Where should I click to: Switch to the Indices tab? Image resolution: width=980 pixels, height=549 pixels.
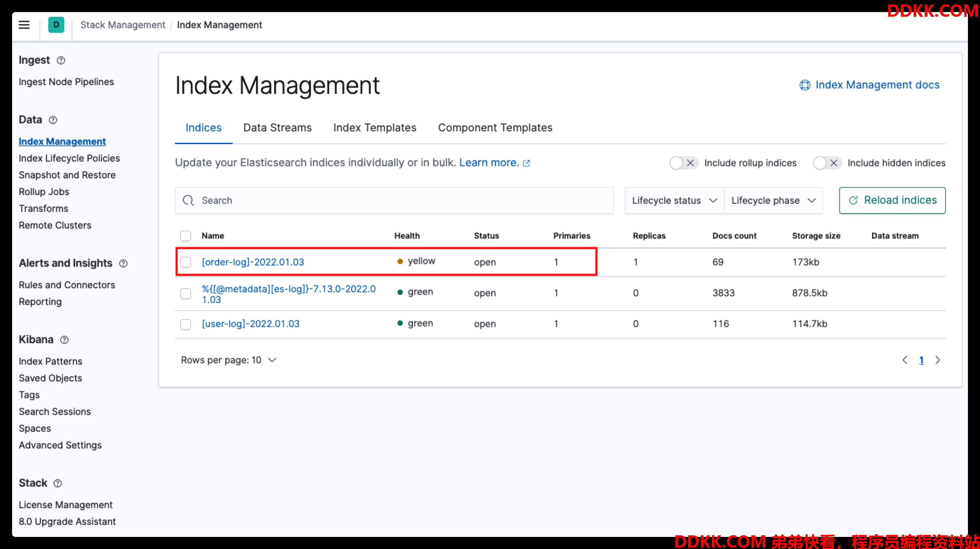[203, 128]
